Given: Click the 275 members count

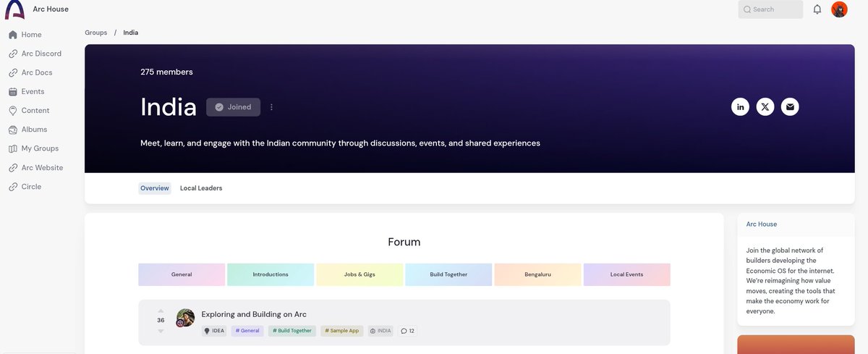Looking at the screenshot, I should click(x=166, y=72).
